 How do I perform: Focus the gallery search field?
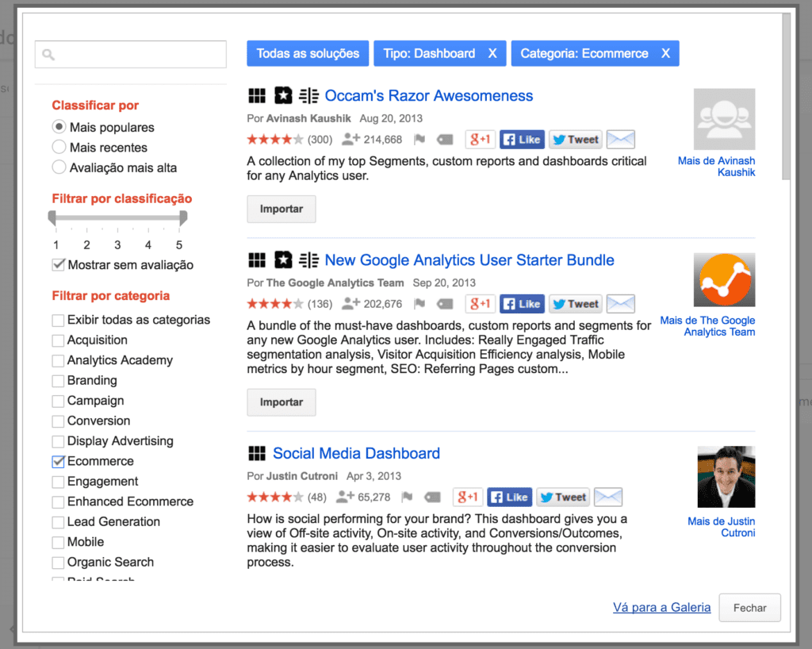point(131,55)
